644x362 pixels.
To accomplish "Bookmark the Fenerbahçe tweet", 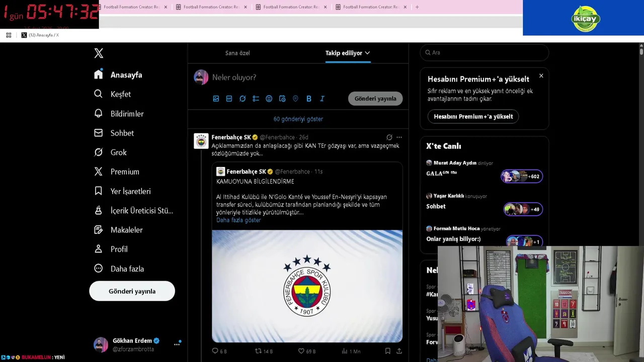I will click(x=387, y=351).
